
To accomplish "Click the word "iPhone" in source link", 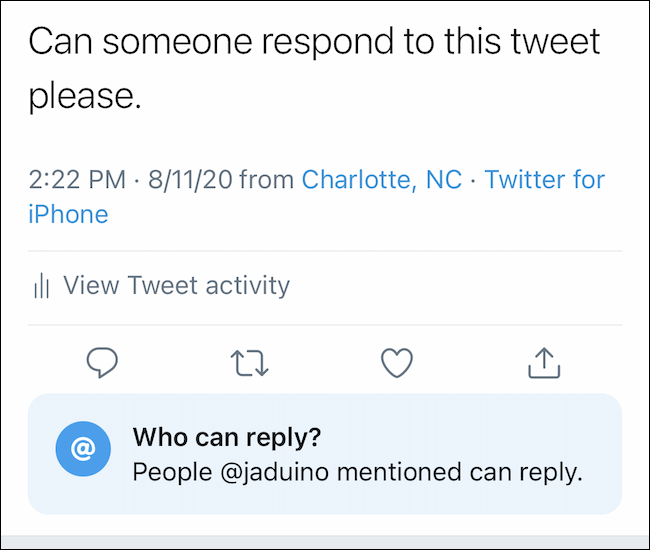I will pos(68,214).
